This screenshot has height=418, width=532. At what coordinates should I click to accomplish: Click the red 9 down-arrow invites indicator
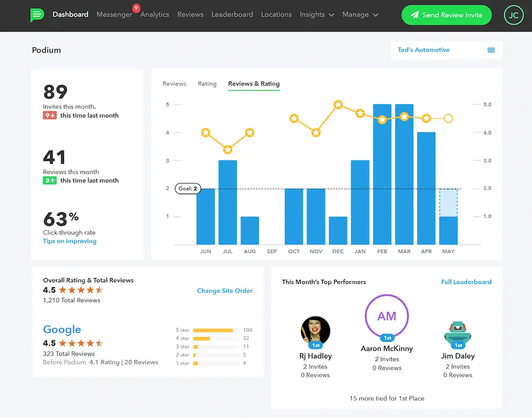coord(49,115)
